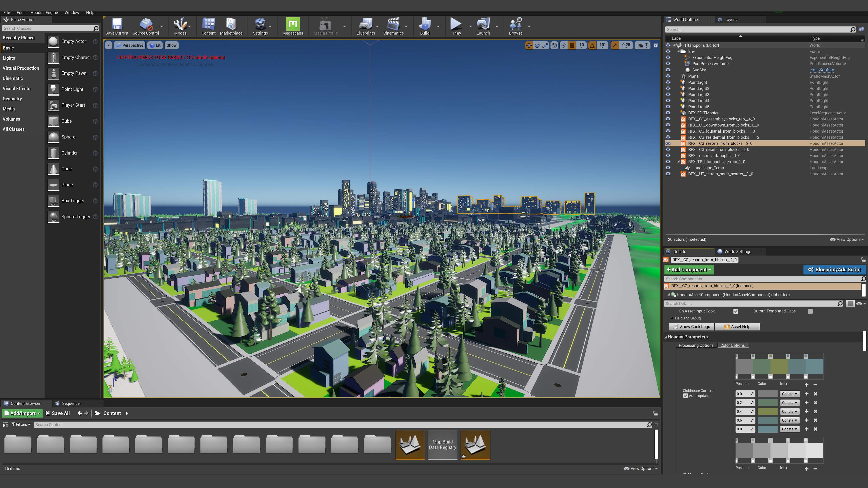Click the Search Details input field
Image resolution: width=868 pixels, height=488 pixels.
point(754,303)
